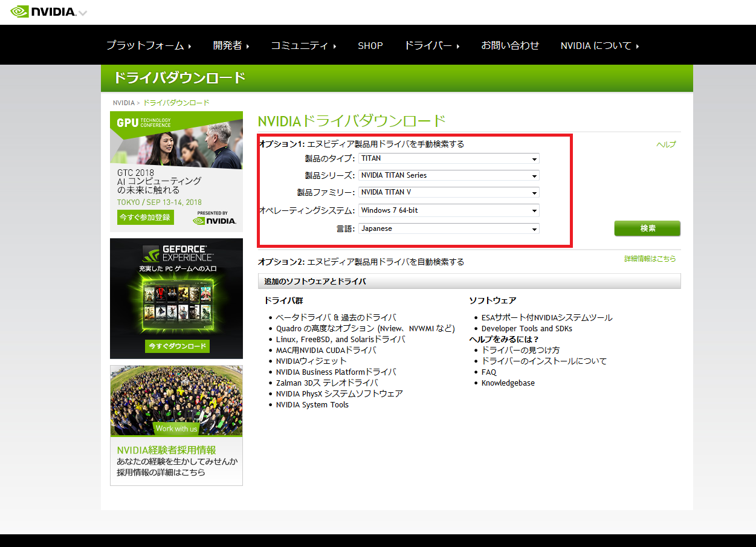Open ドライバーのインストールについて link
The height and width of the screenshot is (547, 756).
click(544, 361)
